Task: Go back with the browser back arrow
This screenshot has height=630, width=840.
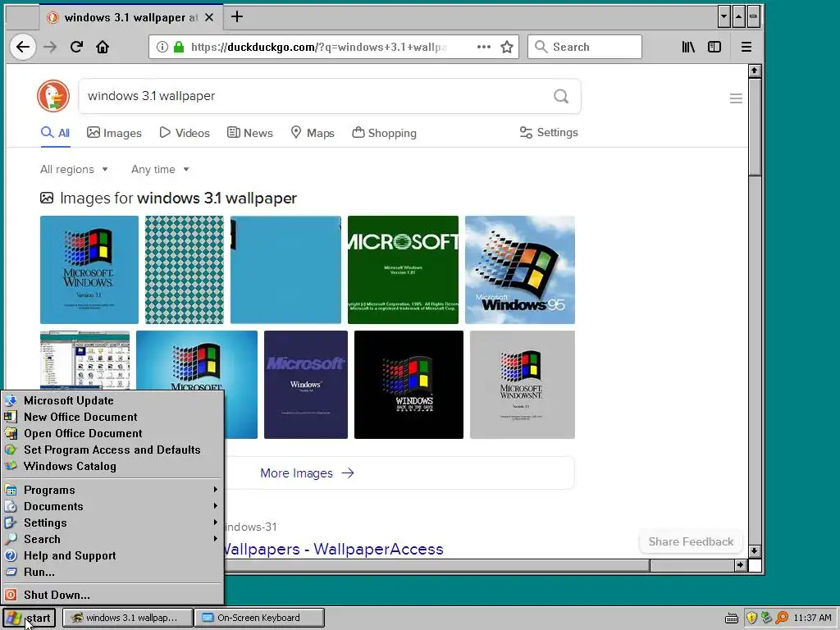Action: [x=23, y=47]
